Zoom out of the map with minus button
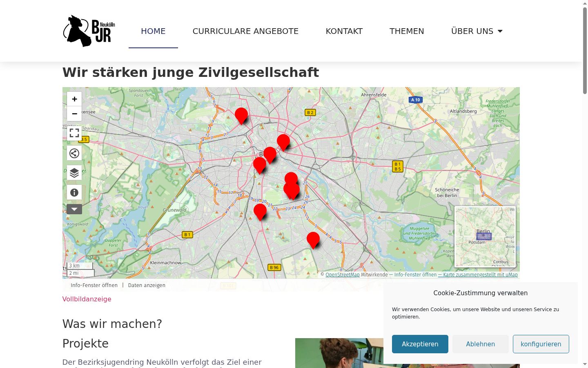Viewport: 588px width, 368px height. point(74,114)
